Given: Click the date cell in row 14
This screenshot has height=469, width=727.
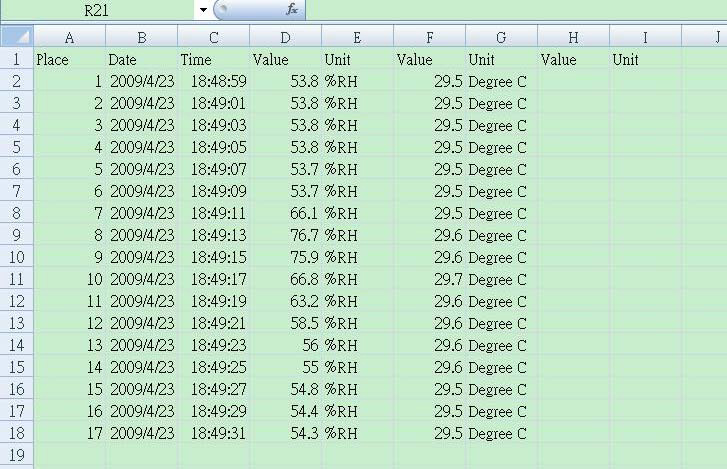Looking at the screenshot, I should click(x=142, y=345).
